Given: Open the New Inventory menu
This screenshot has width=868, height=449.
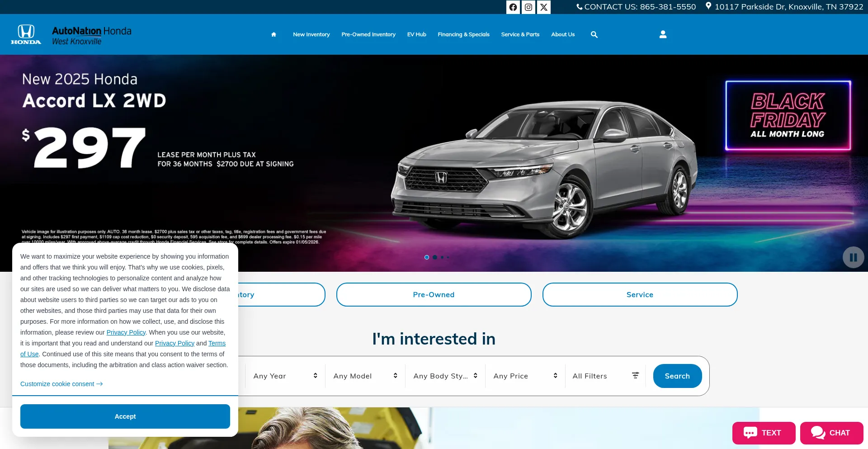Looking at the screenshot, I should tap(311, 34).
